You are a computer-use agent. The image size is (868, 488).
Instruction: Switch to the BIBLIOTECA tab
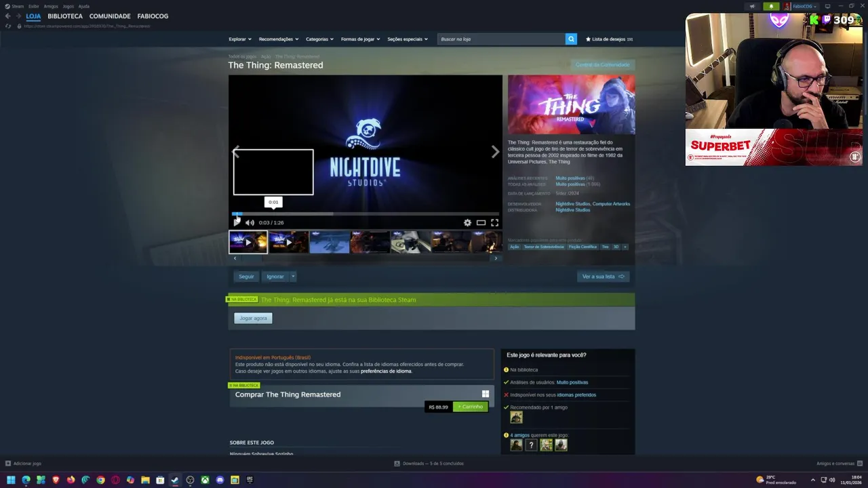[65, 16]
